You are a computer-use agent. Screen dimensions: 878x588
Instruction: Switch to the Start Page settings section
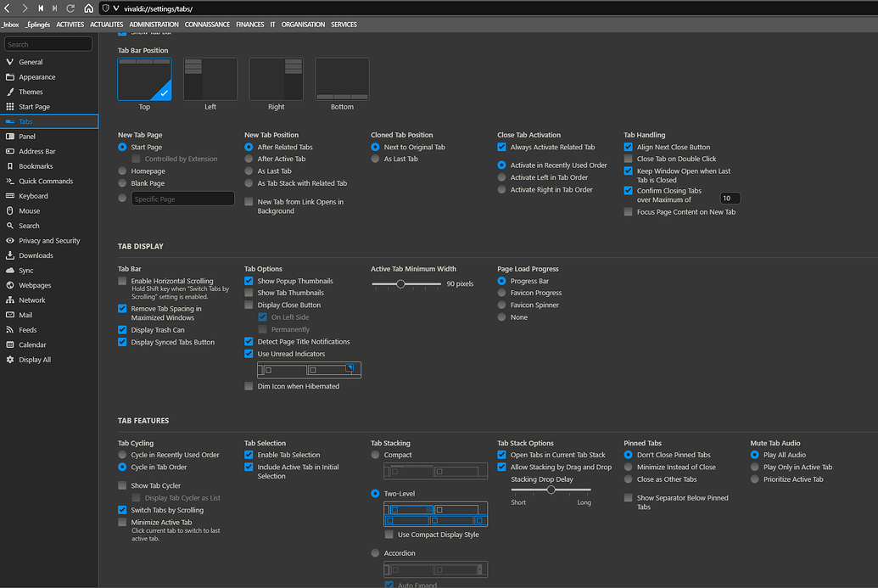[40, 106]
